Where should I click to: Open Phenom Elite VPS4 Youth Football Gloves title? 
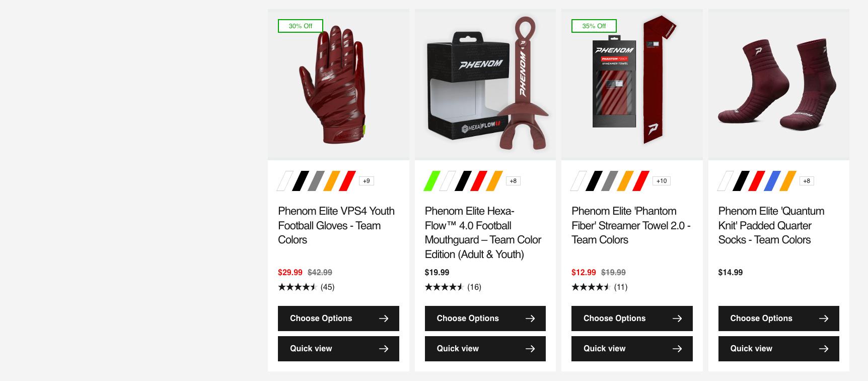[x=336, y=225]
